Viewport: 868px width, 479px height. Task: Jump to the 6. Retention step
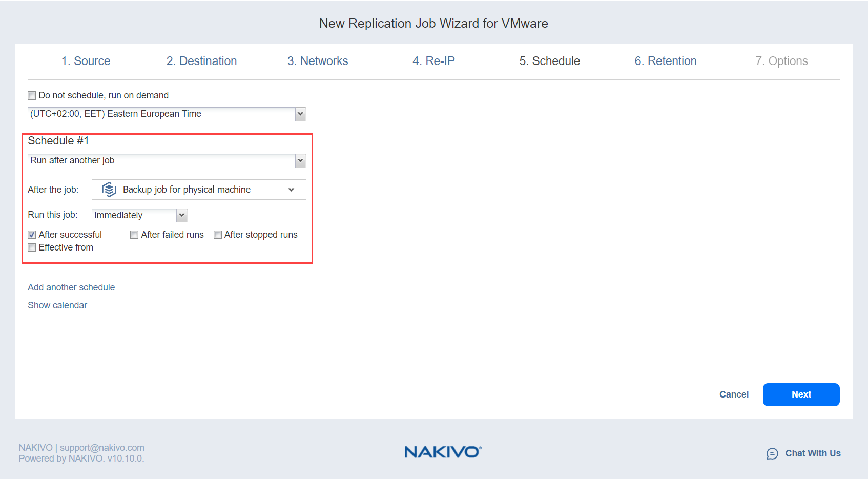665,61
